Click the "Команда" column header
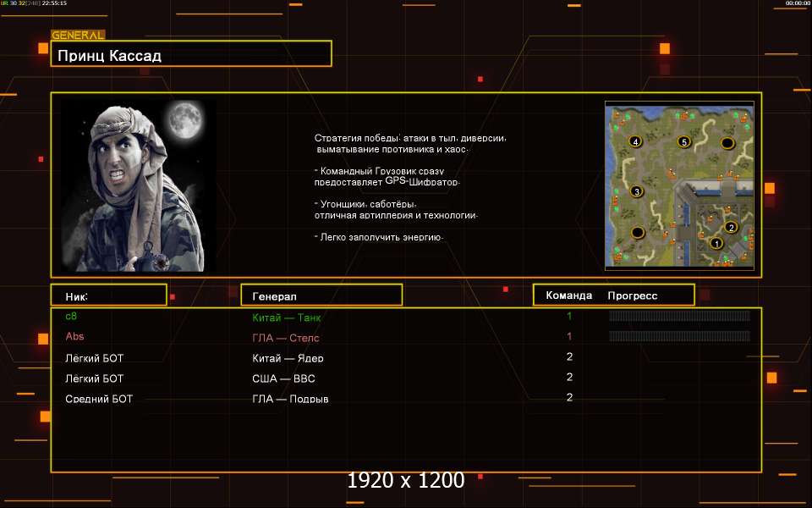Screen dimensions: 812x508 (569, 295)
